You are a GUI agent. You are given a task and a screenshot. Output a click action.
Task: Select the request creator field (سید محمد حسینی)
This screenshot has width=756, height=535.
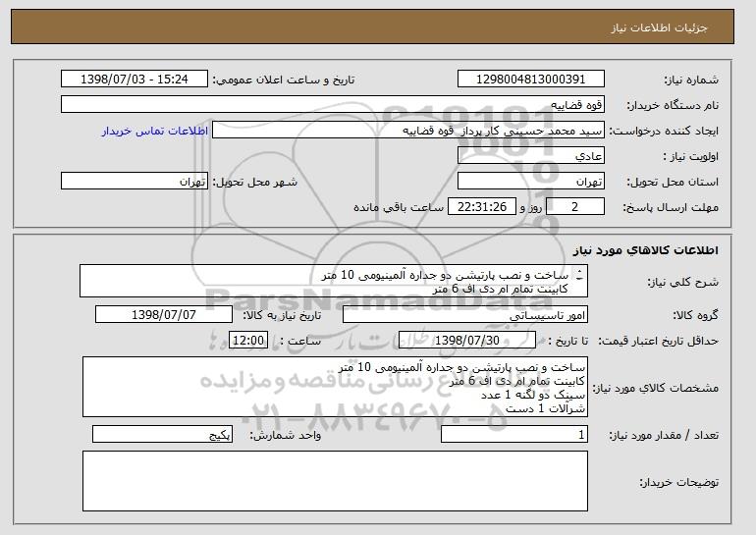pyautogui.click(x=408, y=131)
